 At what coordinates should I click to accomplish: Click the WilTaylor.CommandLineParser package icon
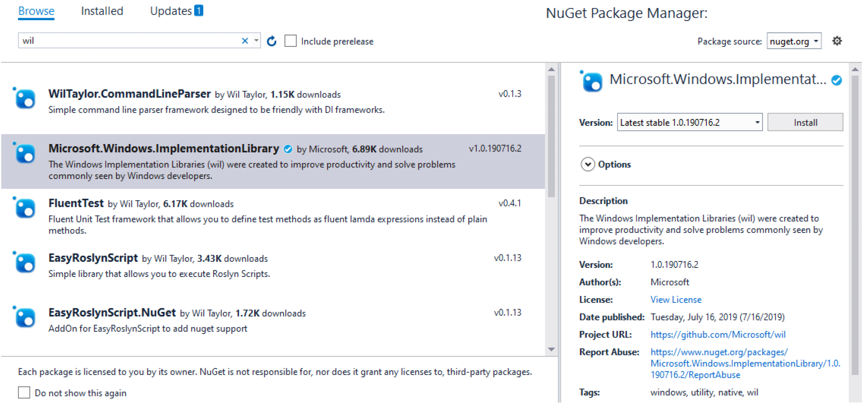[25, 99]
